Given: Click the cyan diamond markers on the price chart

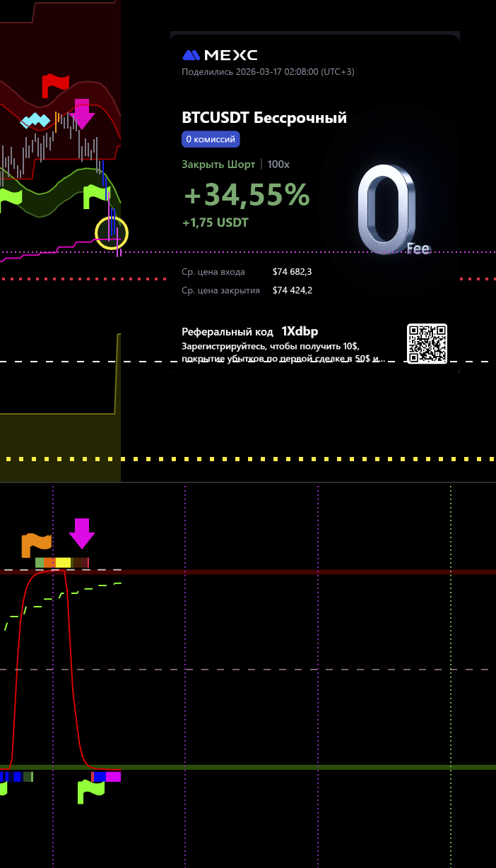Looking at the screenshot, I should tap(36, 121).
